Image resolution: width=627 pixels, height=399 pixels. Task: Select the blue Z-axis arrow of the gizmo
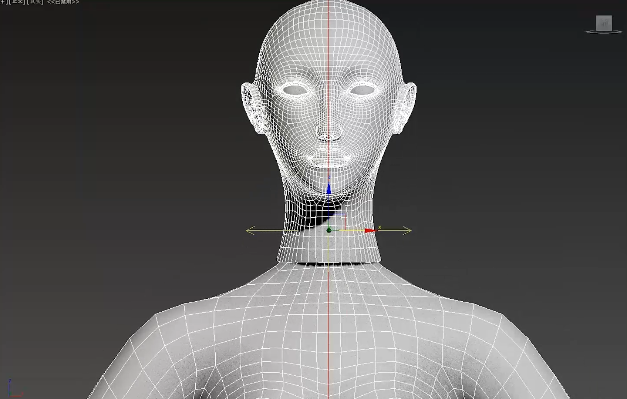329,189
